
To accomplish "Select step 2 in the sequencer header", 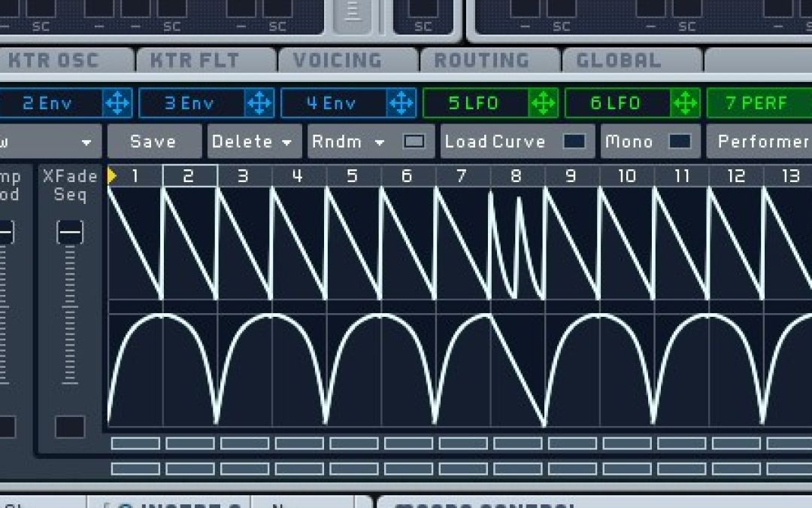I will pos(190,175).
